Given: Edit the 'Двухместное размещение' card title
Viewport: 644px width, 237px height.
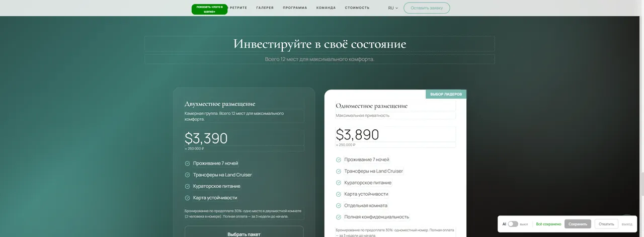Looking at the screenshot, I should [x=220, y=104].
